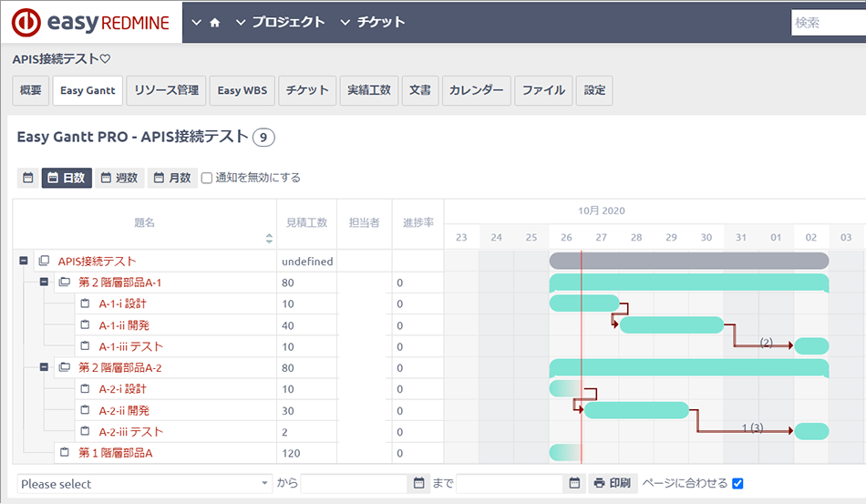Switch to the 概要 tab

point(30,90)
